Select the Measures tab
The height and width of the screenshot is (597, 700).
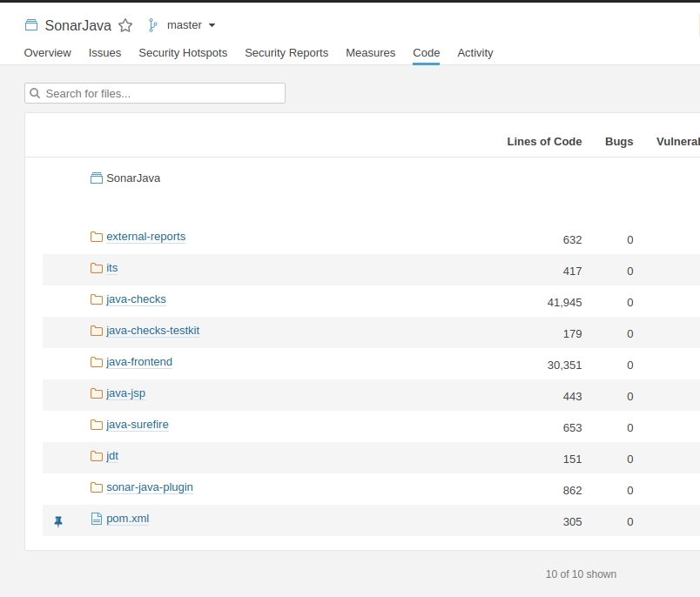[x=370, y=53]
